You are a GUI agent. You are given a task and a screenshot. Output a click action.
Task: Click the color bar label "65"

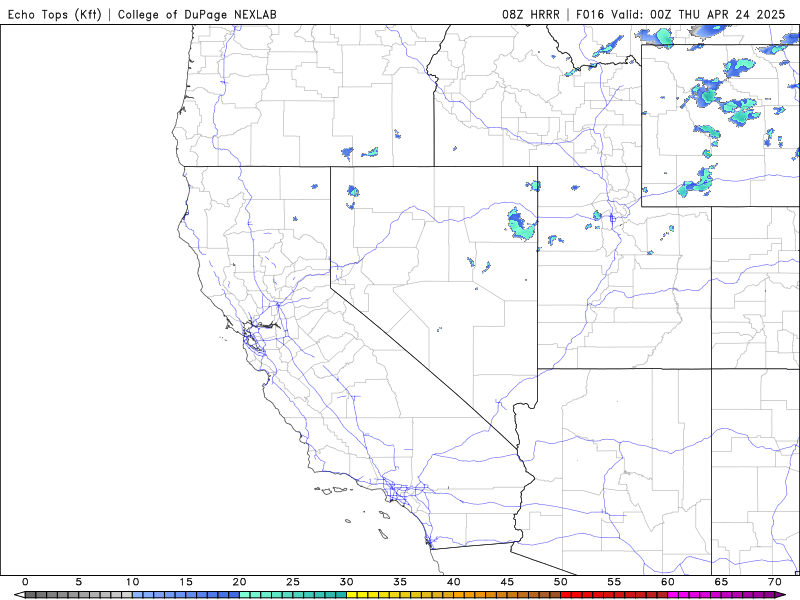pos(721,582)
